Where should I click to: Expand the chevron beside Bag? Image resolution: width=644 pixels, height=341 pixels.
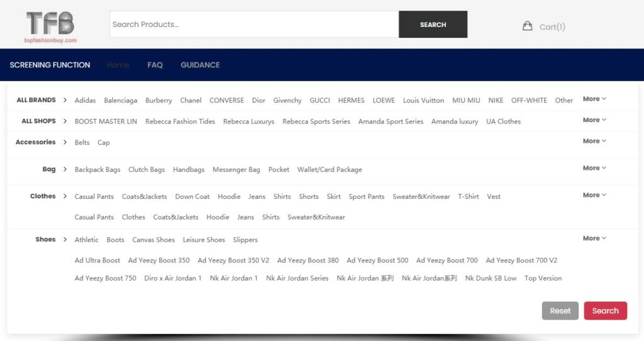point(65,169)
